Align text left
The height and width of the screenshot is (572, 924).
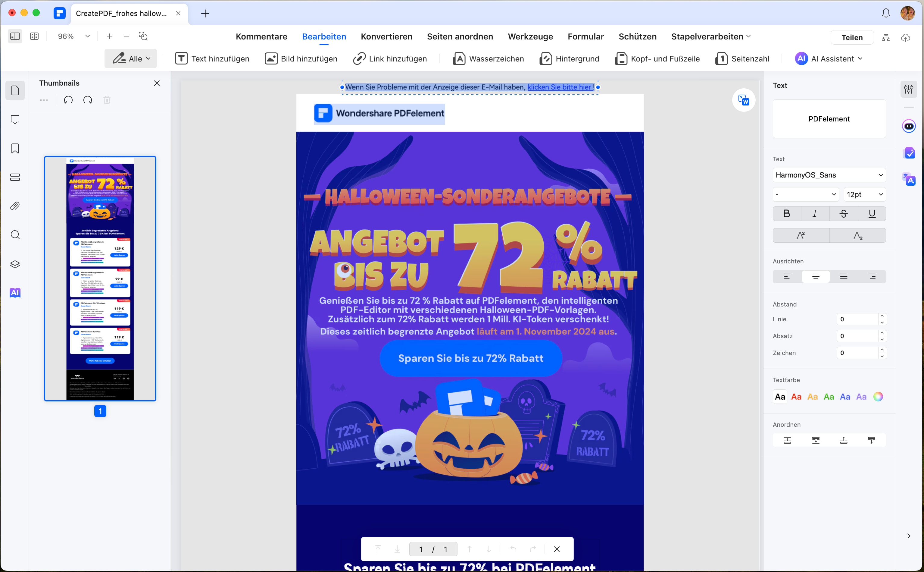(787, 277)
